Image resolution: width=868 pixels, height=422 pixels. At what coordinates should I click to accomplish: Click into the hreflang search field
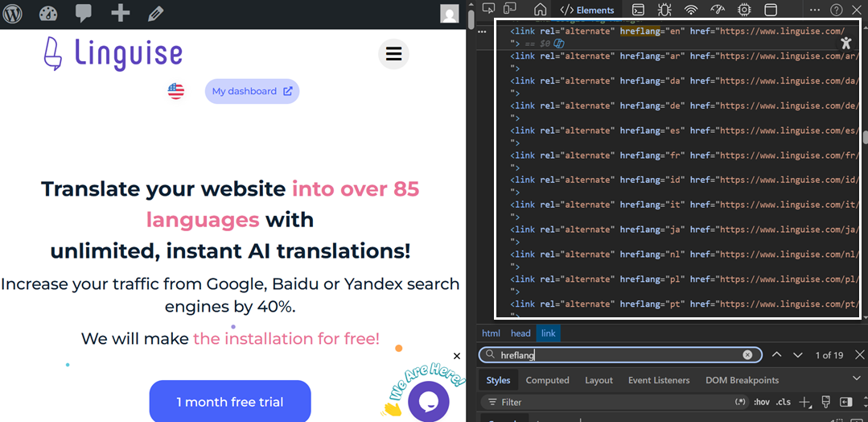coord(620,355)
